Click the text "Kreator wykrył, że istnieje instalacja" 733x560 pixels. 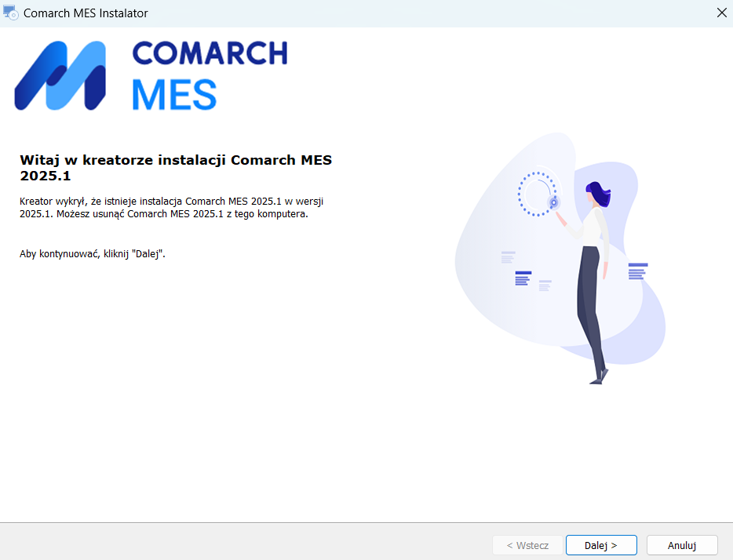pos(101,202)
